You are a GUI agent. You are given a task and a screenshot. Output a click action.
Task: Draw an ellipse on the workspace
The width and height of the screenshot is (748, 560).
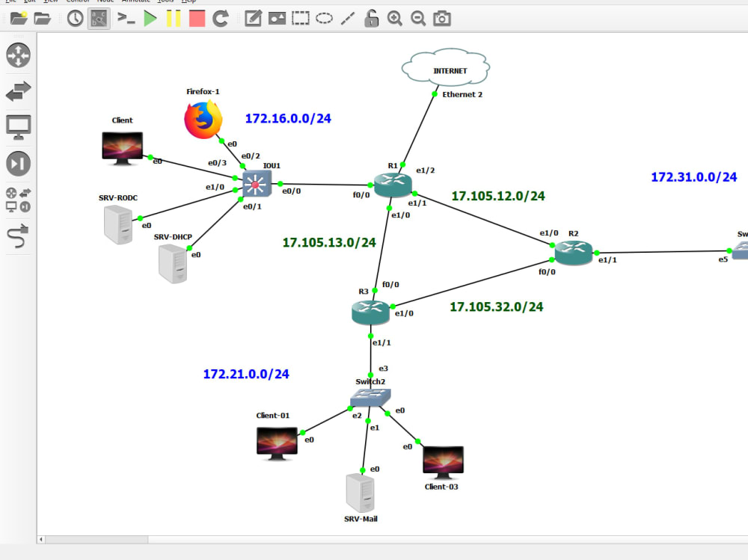[324, 18]
